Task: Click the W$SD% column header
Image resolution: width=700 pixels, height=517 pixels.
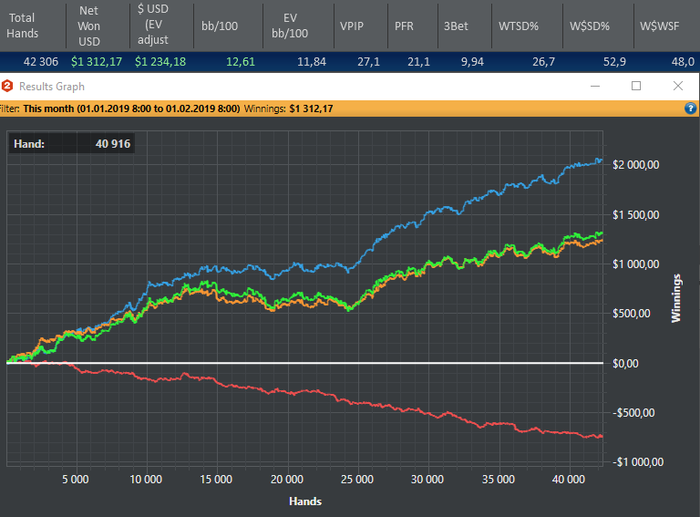Action: pos(589,26)
